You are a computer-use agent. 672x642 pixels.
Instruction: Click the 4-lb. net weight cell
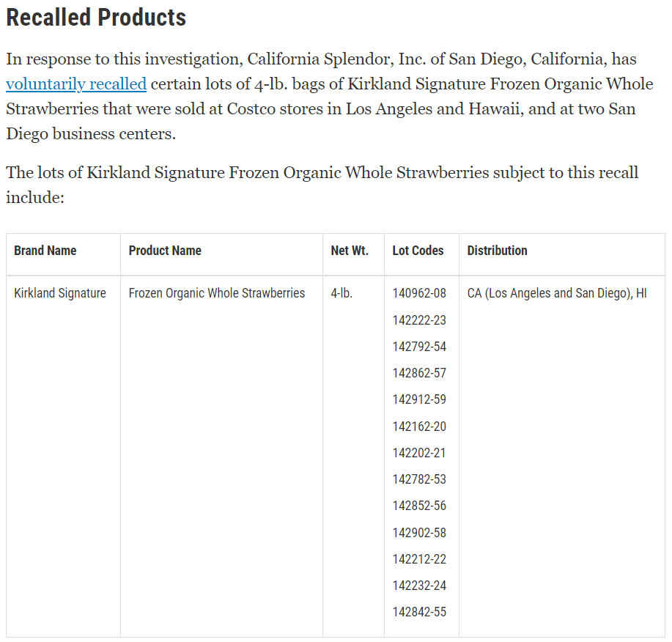341,293
